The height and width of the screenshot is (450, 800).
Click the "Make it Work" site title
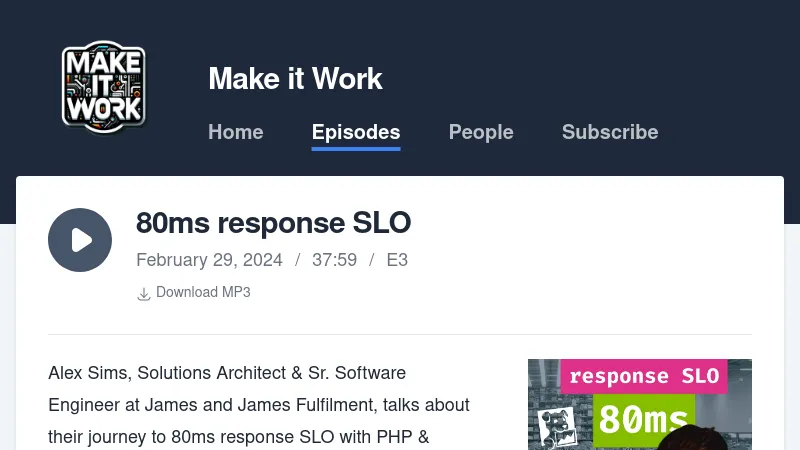click(x=295, y=79)
